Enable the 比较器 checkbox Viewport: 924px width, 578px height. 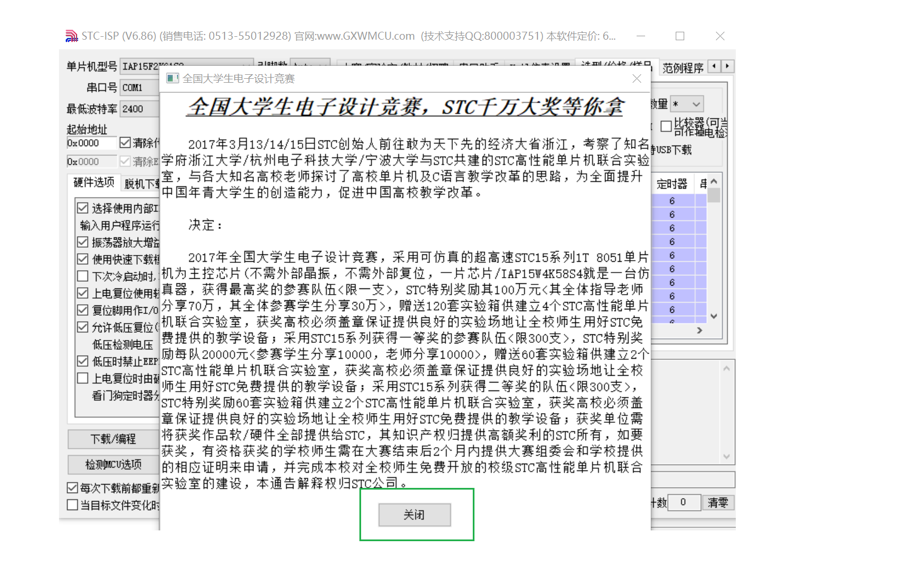[666, 126]
